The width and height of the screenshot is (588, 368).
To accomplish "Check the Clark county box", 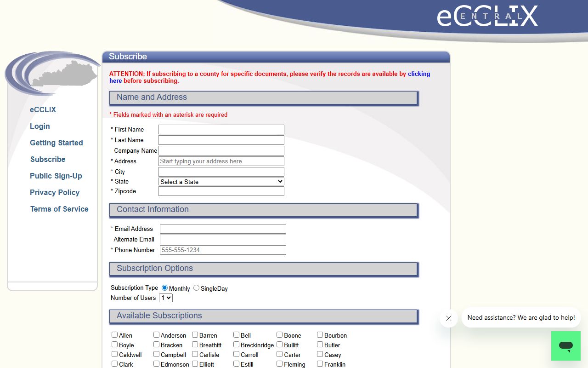I will click(x=114, y=364).
